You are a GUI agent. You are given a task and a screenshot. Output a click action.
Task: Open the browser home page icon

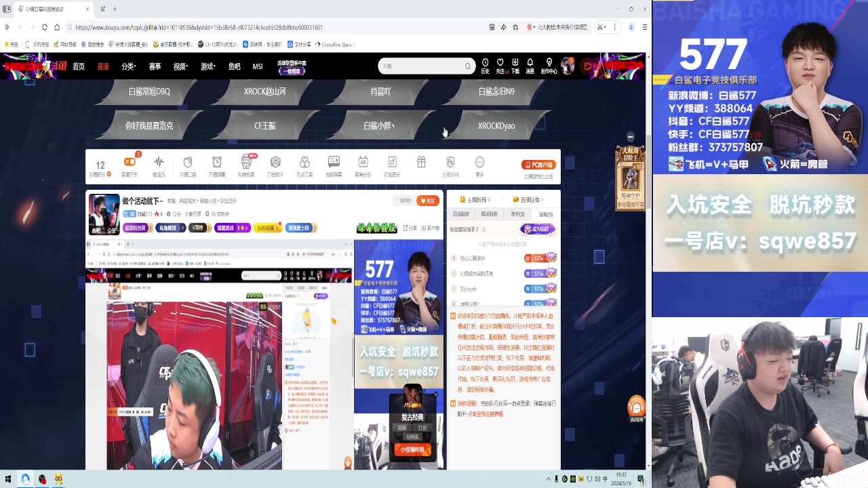pos(58,27)
